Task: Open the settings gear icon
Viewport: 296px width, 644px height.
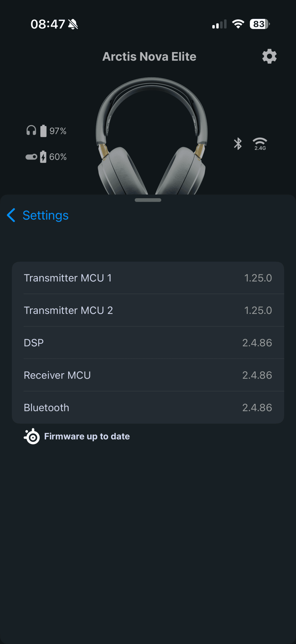Action: (x=269, y=56)
